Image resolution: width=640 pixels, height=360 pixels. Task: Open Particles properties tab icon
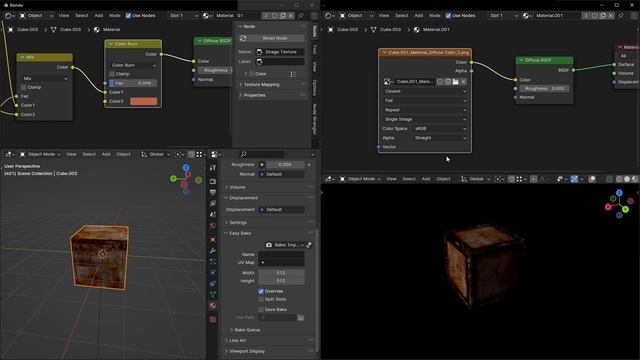[x=213, y=261]
